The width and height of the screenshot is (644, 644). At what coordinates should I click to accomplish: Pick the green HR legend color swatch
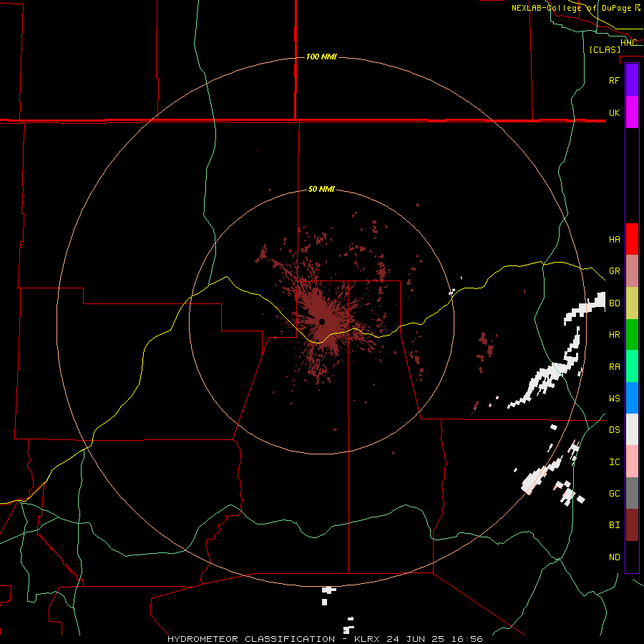point(632,335)
